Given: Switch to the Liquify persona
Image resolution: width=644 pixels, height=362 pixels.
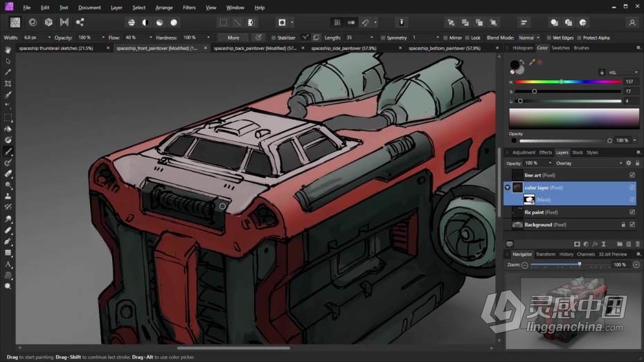Looking at the screenshot, I should click(33, 22).
